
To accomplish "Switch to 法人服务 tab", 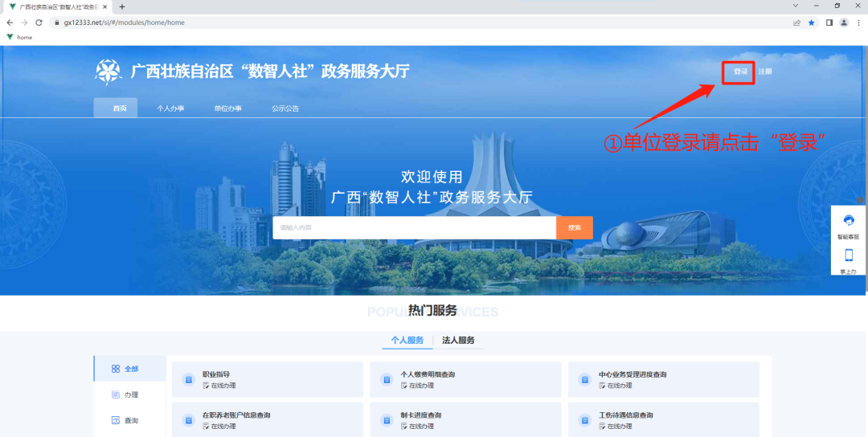I will point(458,340).
